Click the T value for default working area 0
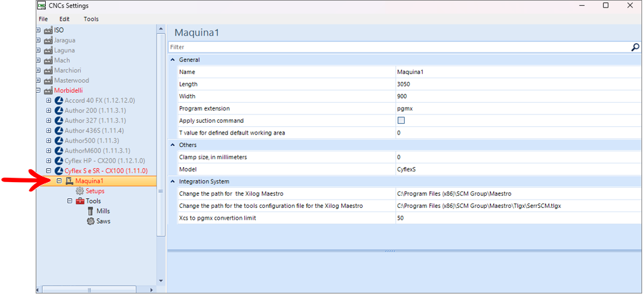The image size is (644, 296). 518,133
